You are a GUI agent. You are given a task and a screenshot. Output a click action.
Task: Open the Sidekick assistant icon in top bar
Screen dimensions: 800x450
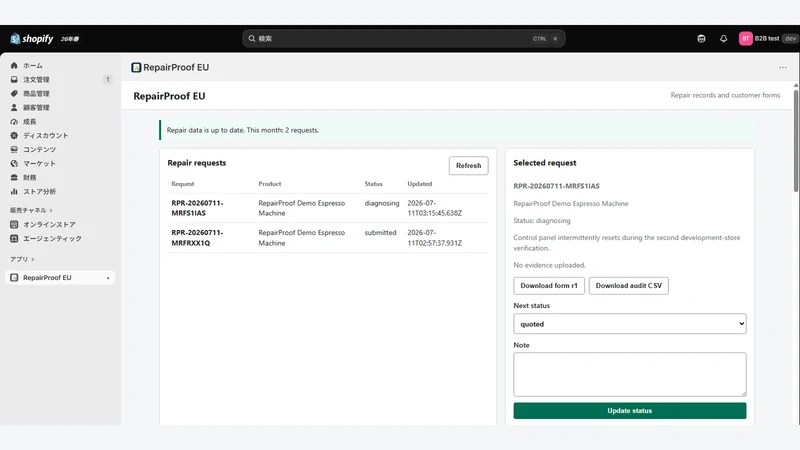coord(702,39)
